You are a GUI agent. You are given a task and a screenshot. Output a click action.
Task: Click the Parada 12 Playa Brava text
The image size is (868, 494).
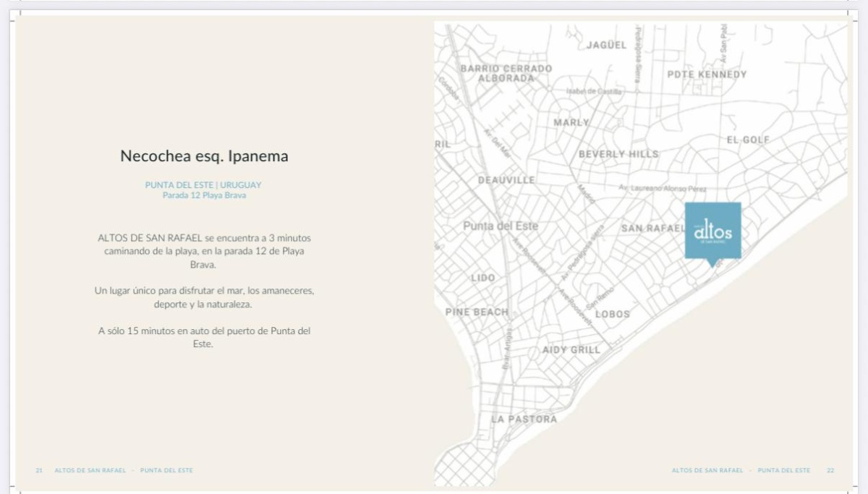pos(204,195)
